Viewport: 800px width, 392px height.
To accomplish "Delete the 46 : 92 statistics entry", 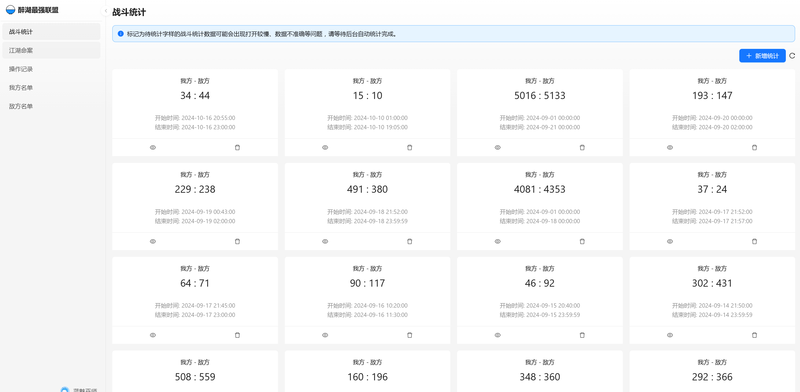I will coord(582,335).
